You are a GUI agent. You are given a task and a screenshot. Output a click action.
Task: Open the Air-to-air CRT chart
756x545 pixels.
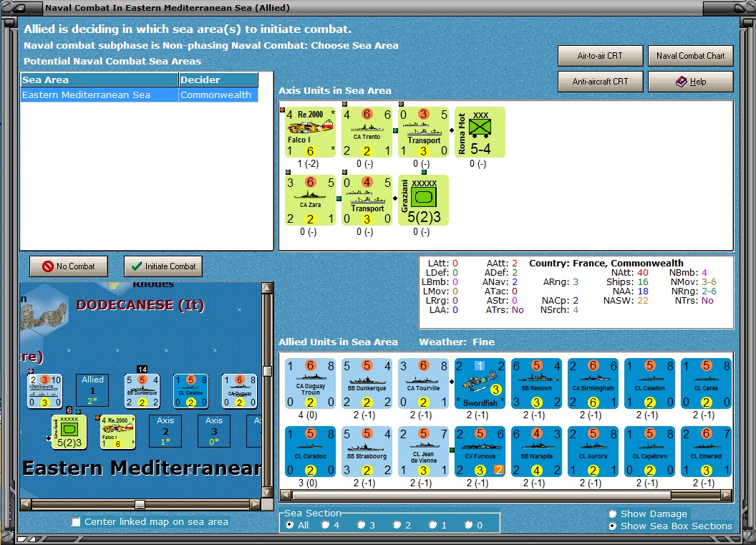[600, 55]
